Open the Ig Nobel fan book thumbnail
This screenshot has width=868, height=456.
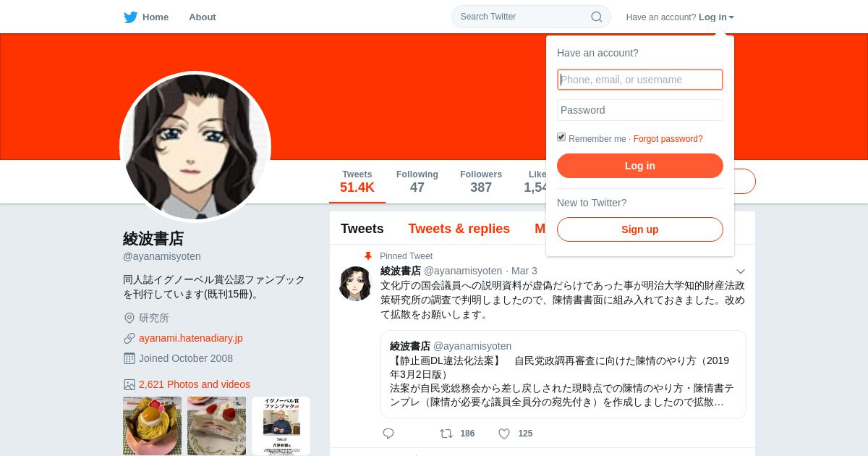(281, 426)
